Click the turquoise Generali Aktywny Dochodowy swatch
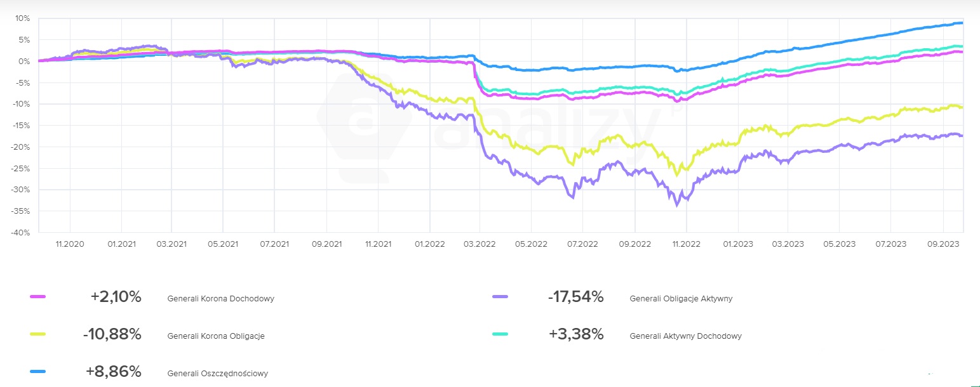 point(500,334)
